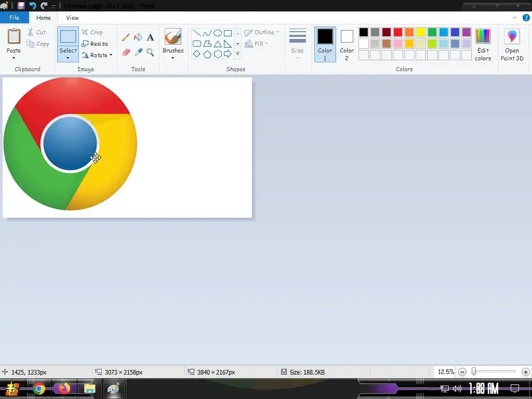Image resolution: width=532 pixels, height=399 pixels.
Task: Switch to the View tab
Action: 72,18
